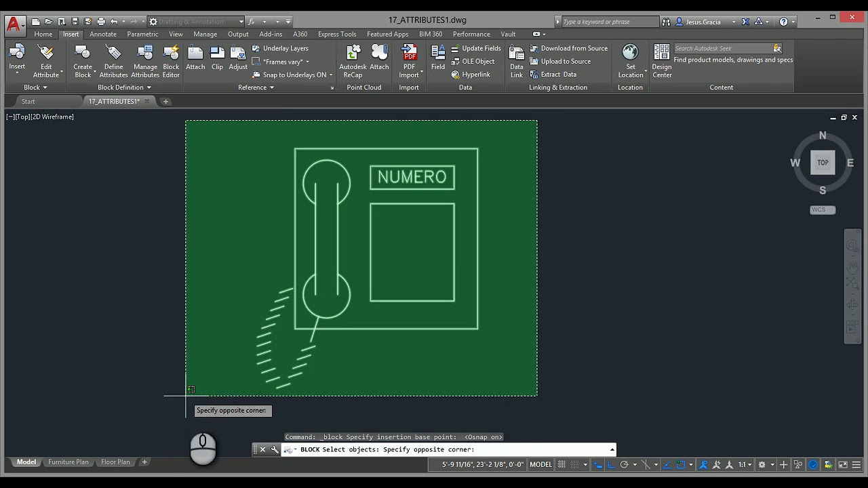Click Upload to Source button
Image resolution: width=868 pixels, height=488 pixels.
560,61
